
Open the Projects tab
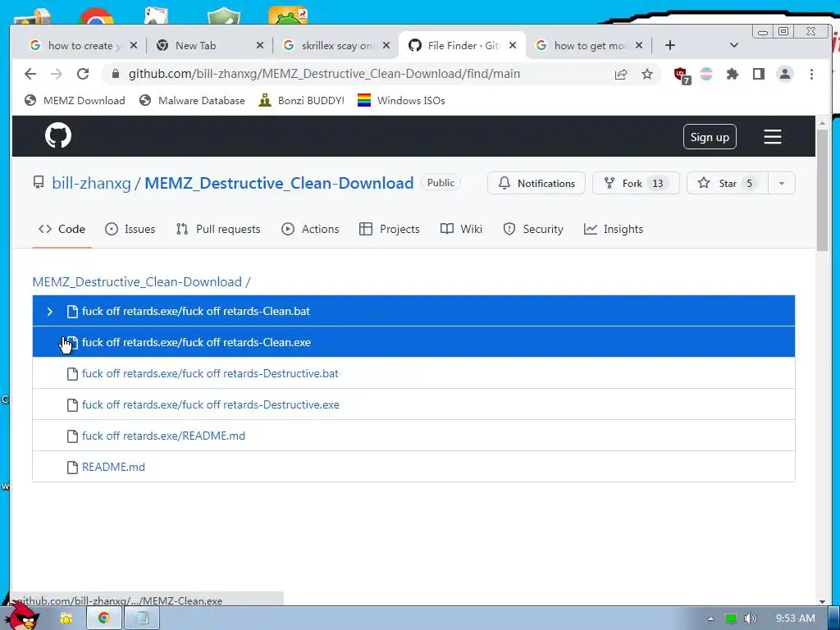click(x=390, y=230)
